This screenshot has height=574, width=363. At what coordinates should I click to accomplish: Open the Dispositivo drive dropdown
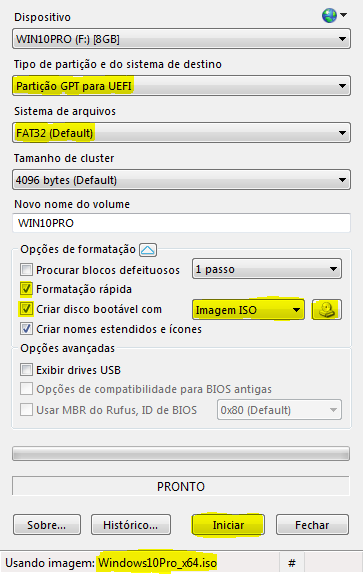[x=182, y=39]
